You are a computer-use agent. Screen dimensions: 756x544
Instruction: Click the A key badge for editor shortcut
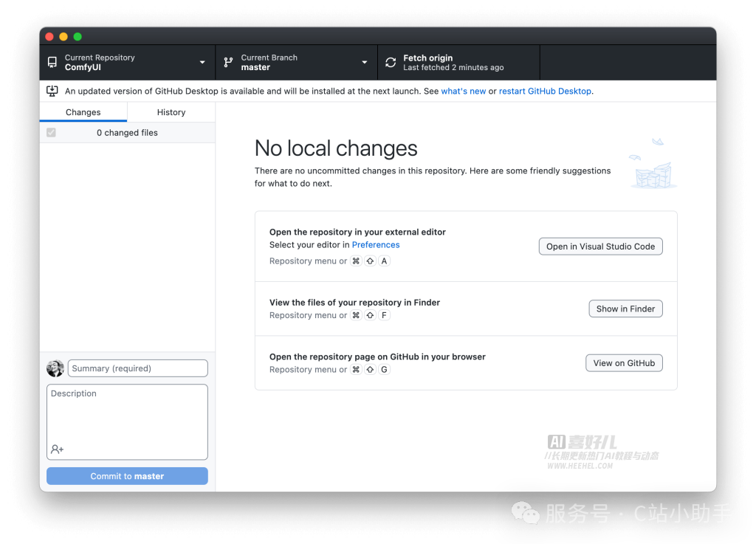(x=384, y=261)
